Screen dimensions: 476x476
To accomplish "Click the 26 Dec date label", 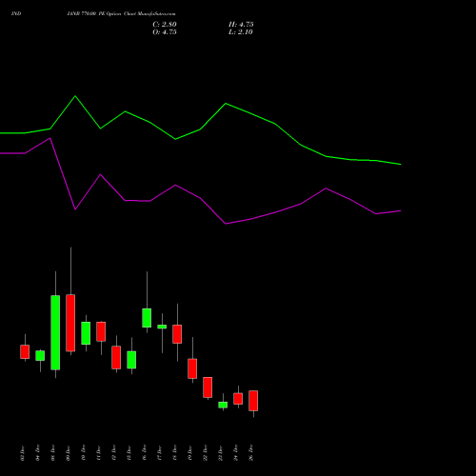I will pos(251,453).
